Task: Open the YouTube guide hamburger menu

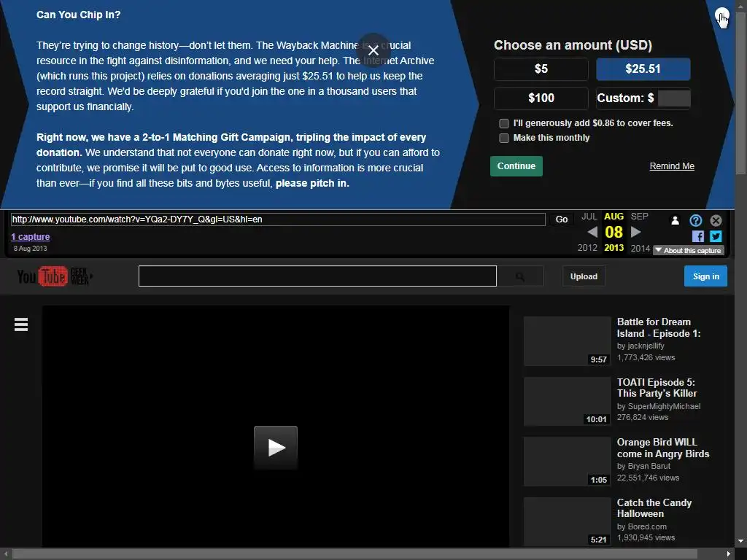Action: coord(21,324)
